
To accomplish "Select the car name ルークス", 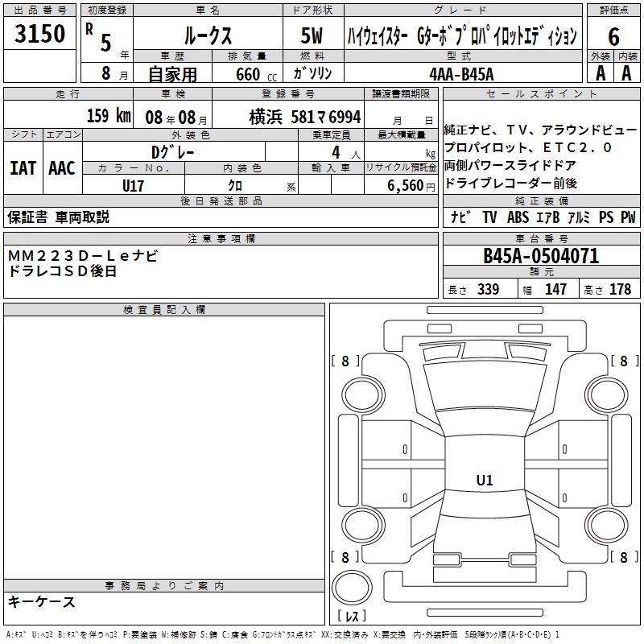I will pos(208,35).
